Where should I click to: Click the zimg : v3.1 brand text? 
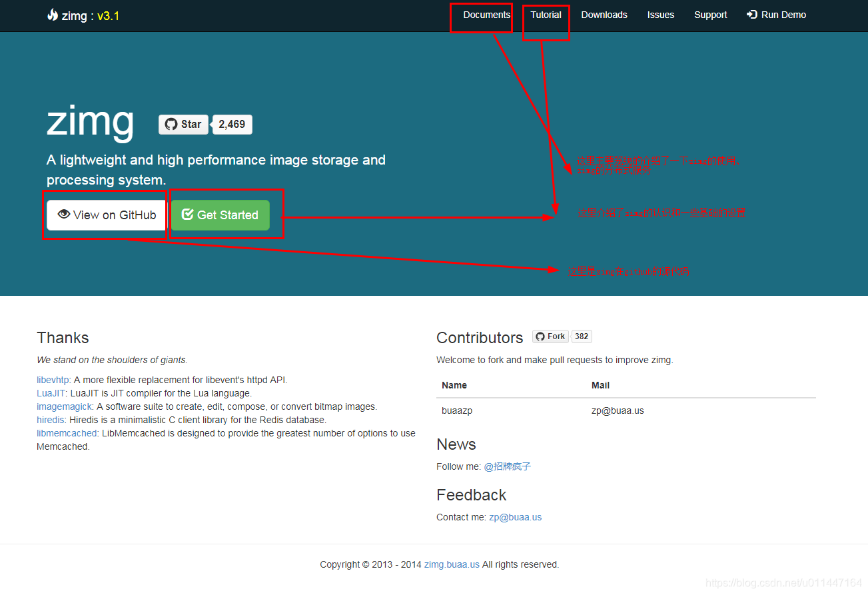91,15
